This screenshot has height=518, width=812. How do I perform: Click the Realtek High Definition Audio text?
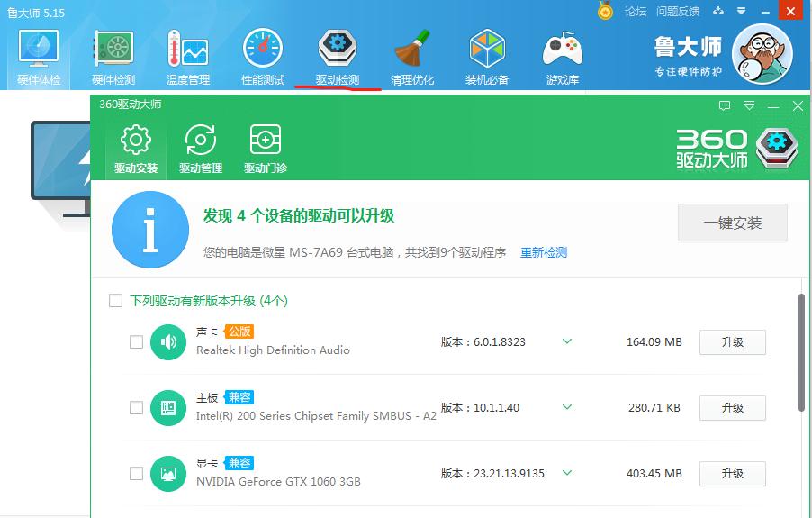coord(273,350)
